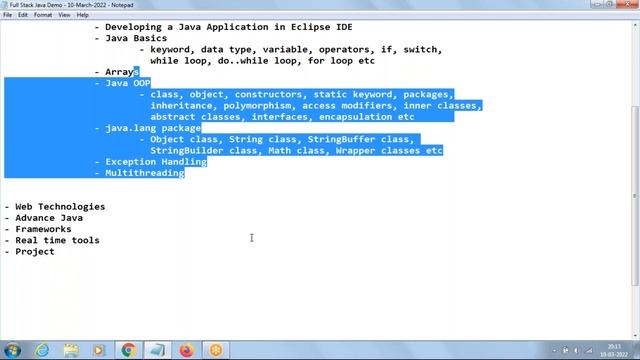
Task: Click the word 'keyword' under Java Basics
Action: point(170,49)
